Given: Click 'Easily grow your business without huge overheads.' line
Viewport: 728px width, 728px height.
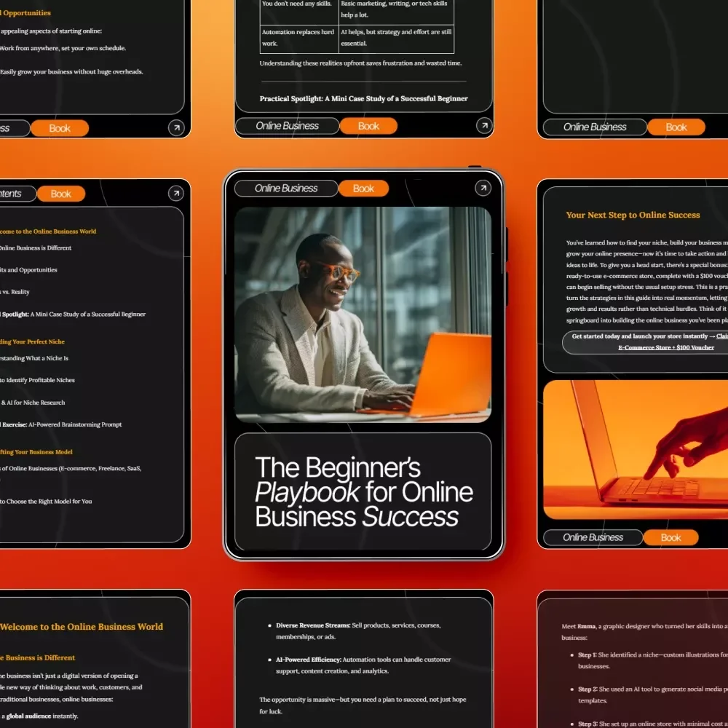Looking at the screenshot, I should pyautogui.click(x=71, y=71).
